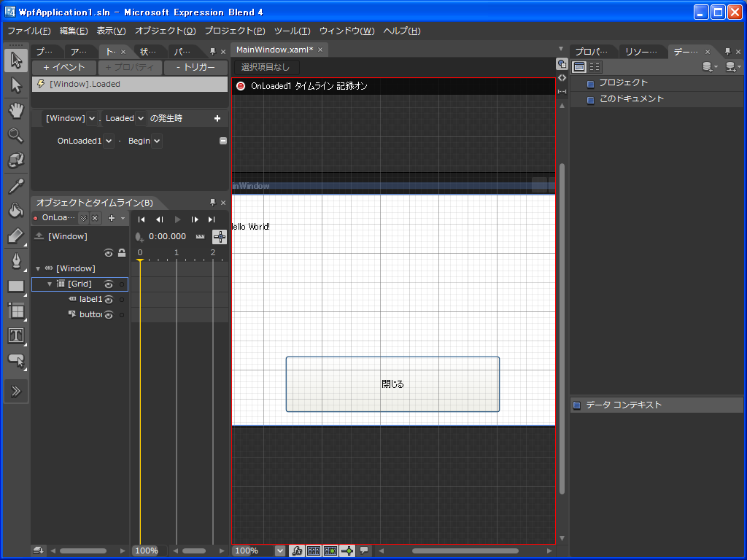Click create data source icon

click(732, 67)
